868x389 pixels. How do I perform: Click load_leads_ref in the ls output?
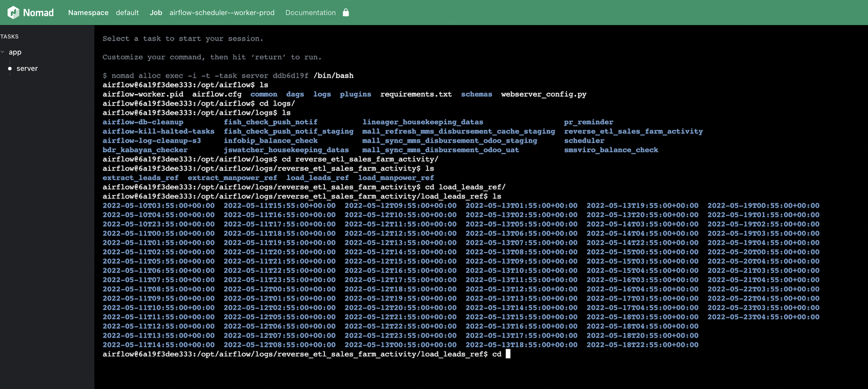(317, 178)
